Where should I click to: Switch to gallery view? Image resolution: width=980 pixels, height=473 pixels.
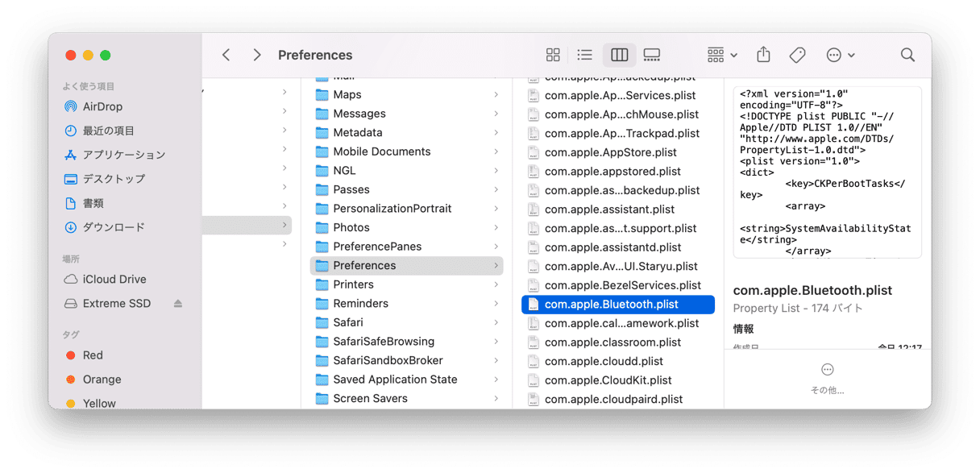tap(652, 55)
